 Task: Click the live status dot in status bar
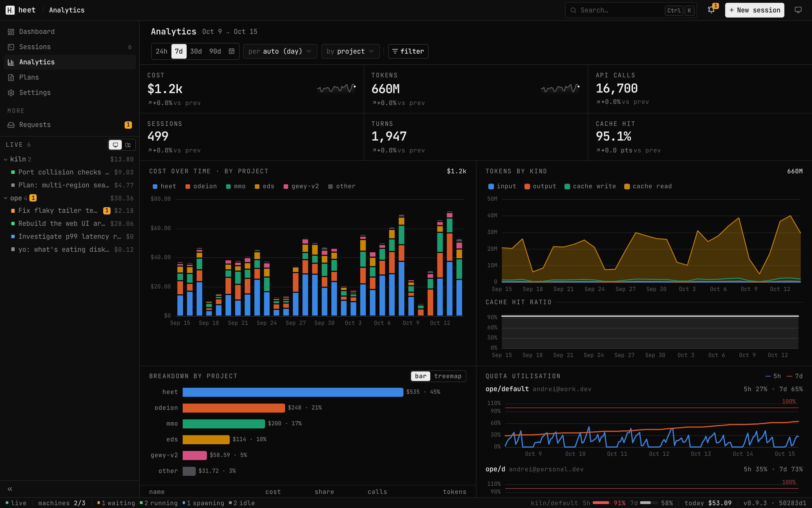coord(7,503)
